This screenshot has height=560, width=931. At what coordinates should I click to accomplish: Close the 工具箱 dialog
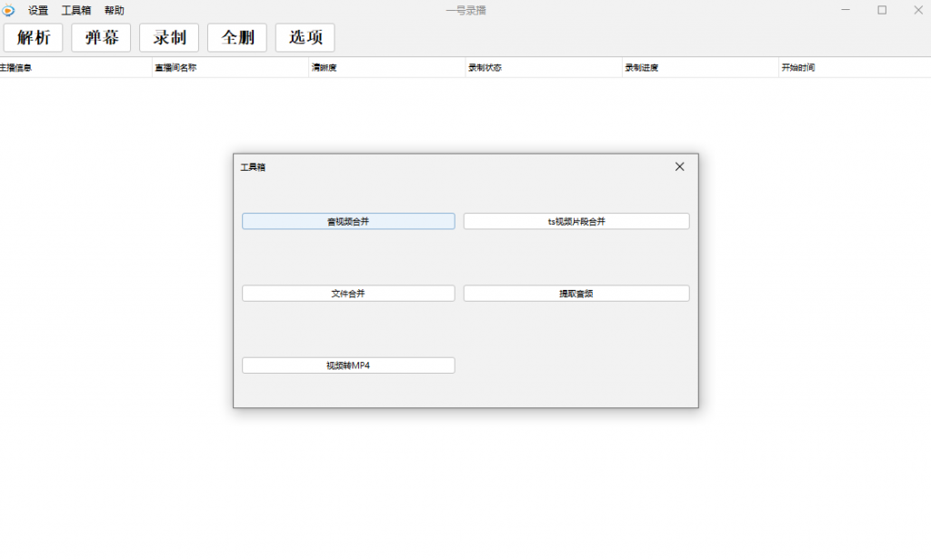point(679,166)
